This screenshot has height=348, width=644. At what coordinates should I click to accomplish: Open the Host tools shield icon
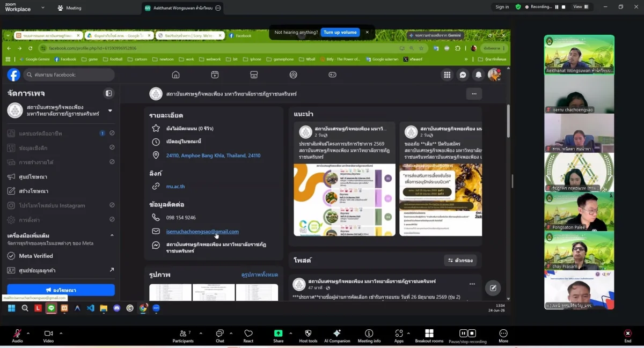click(x=308, y=336)
